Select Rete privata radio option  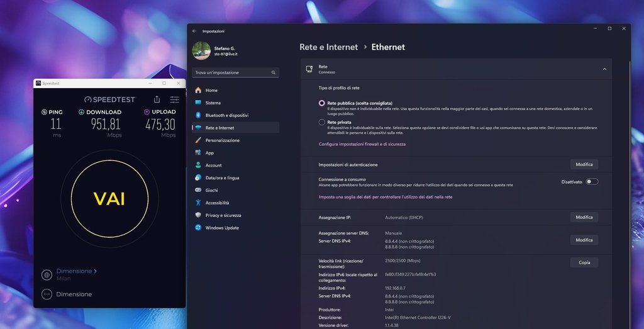coord(321,123)
